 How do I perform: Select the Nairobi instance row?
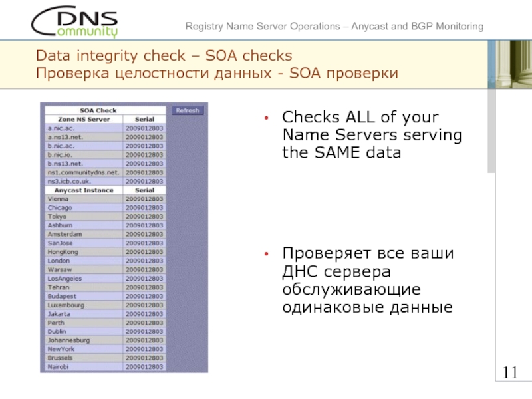pos(105,367)
